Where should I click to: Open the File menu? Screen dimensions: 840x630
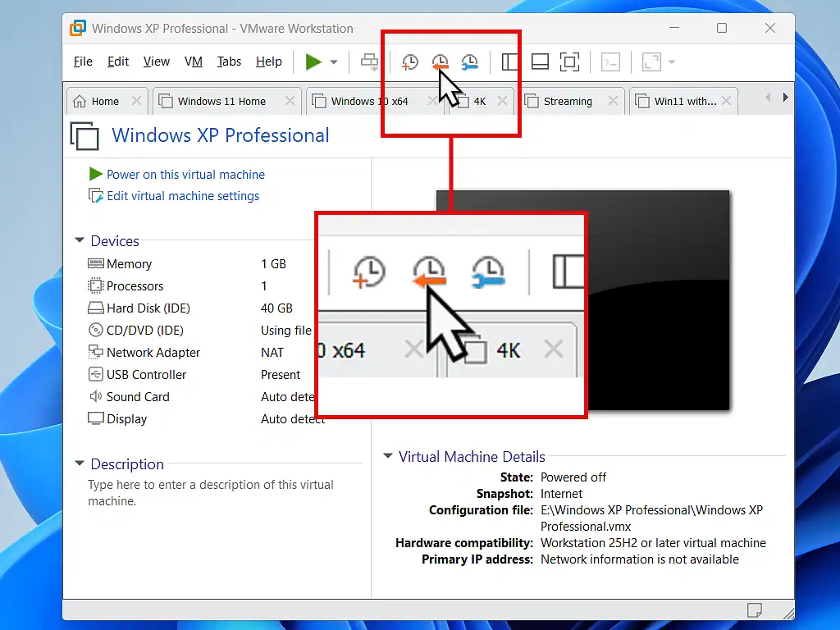pyautogui.click(x=83, y=62)
